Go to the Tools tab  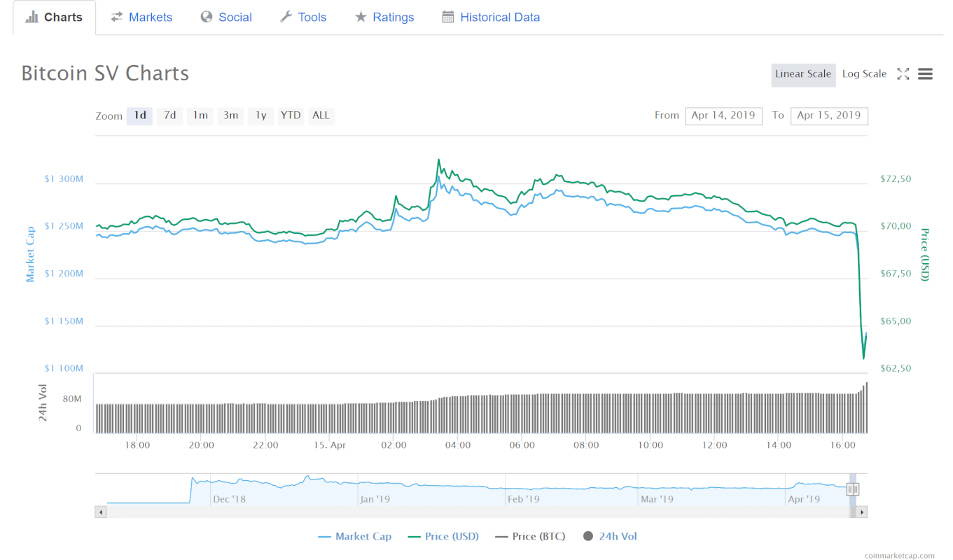[302, 17]
